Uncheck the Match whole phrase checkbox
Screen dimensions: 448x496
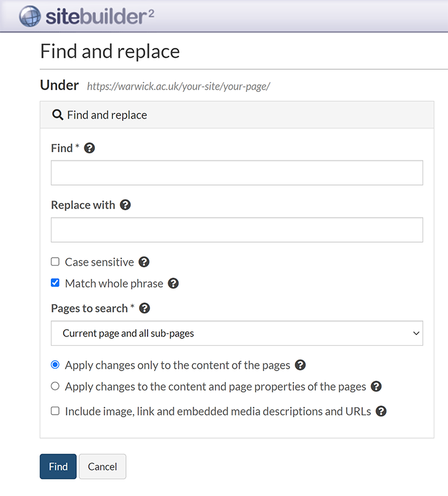55,283
